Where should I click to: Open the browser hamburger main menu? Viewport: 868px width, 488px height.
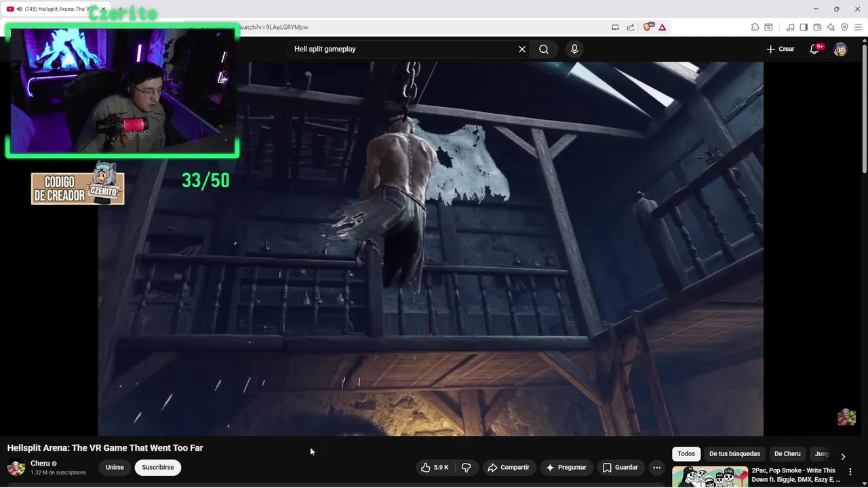coord(858,27)
